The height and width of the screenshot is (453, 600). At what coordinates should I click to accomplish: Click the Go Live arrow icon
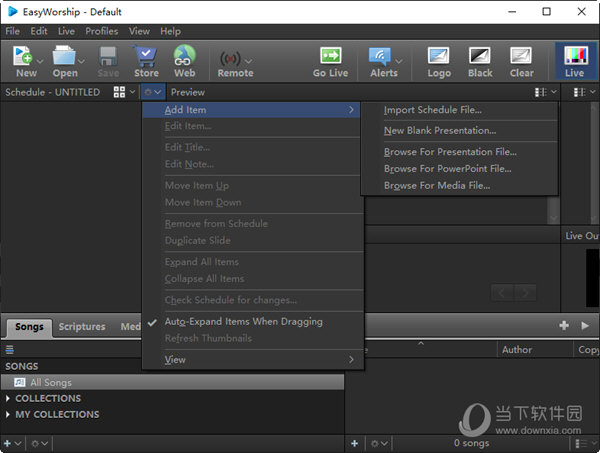point(331,56)
